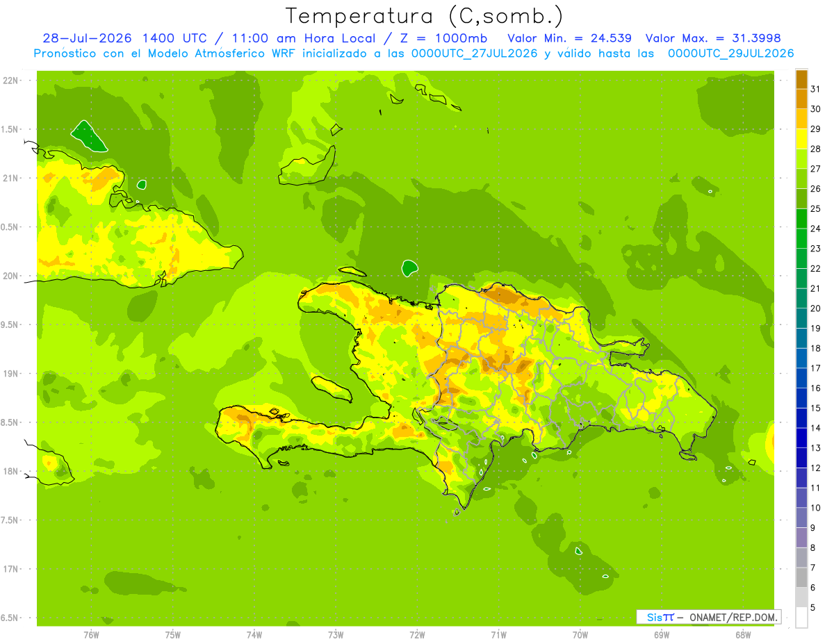Screen dimensions: 834x644
Task: Click the legend value '5'
Action: (x=813, y=608)
